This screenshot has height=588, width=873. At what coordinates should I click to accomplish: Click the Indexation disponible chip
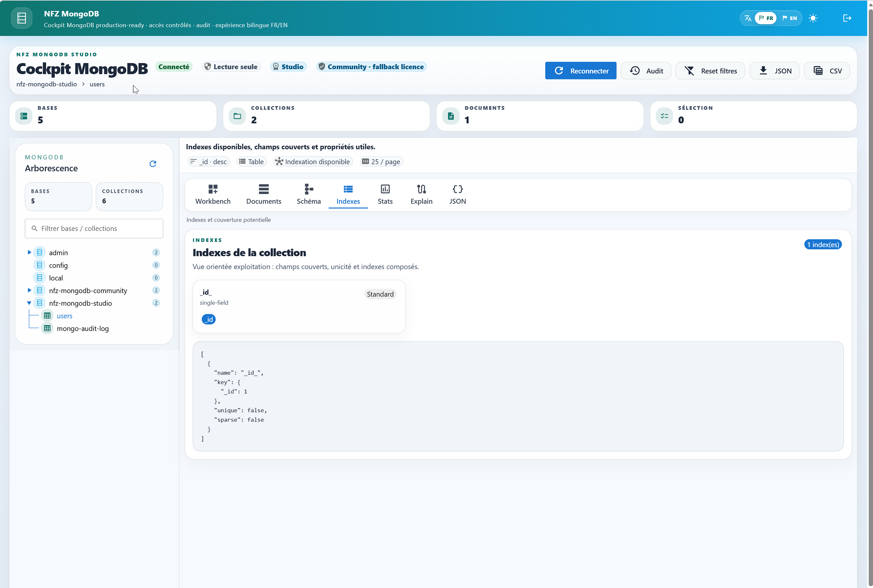point(313,162)
